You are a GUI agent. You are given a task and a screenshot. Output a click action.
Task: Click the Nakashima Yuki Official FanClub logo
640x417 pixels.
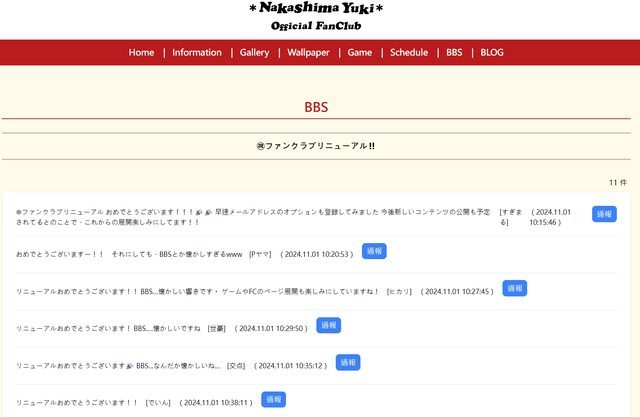pos(316,17)
